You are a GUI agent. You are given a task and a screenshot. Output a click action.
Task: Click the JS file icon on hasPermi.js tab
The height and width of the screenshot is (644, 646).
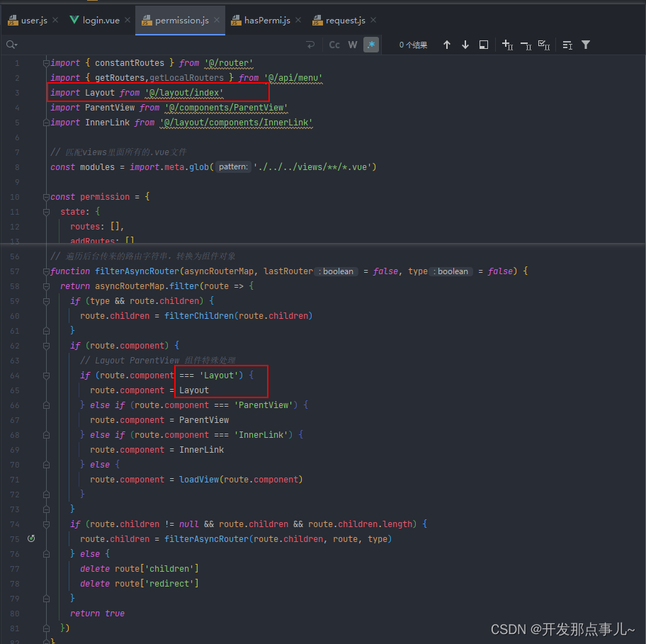(236, 20)
